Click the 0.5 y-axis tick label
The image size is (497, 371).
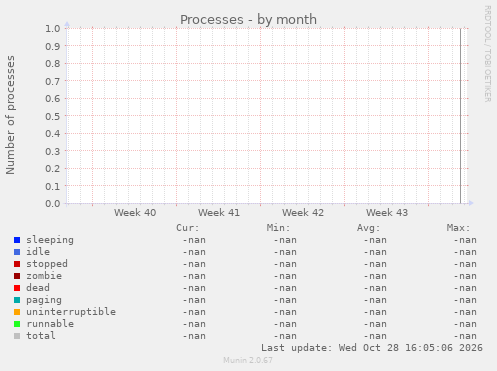point(53,116)
